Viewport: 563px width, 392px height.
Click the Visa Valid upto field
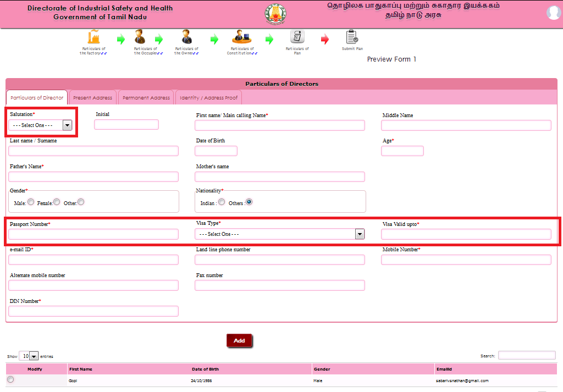pos(466,234)
